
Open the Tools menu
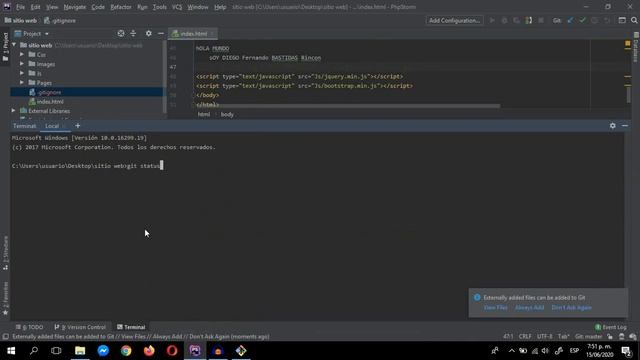pos(159,7)
